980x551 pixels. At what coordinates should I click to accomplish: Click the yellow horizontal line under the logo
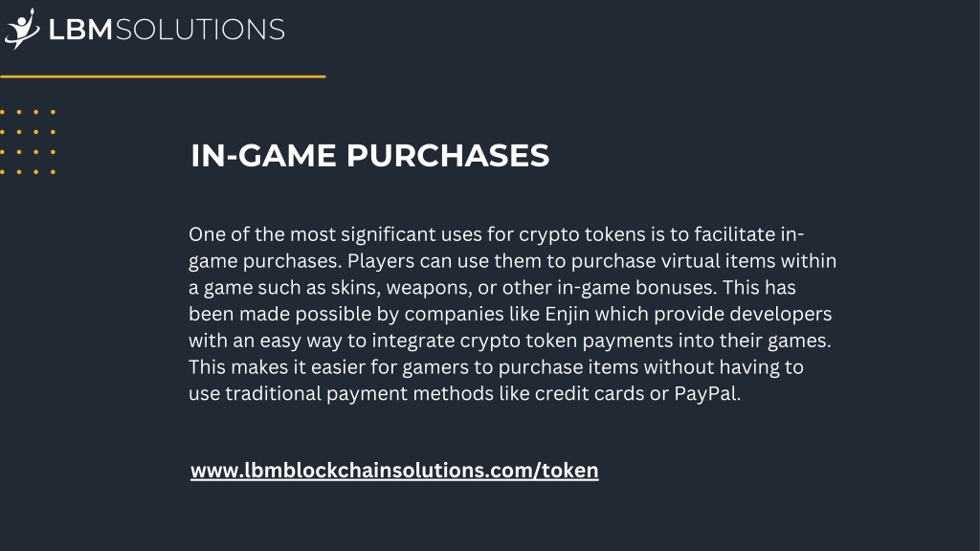[163, 77]
